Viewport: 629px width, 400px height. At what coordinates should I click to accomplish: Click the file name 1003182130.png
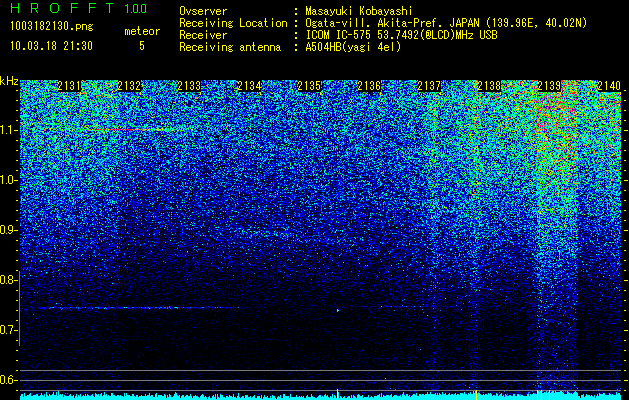[52, 26]
